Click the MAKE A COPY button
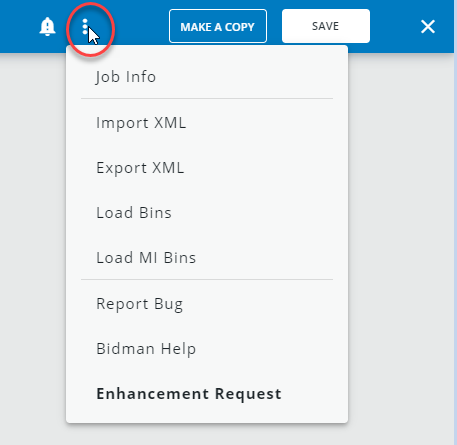The width and height of the screenshot is (457, 445). 218,26
